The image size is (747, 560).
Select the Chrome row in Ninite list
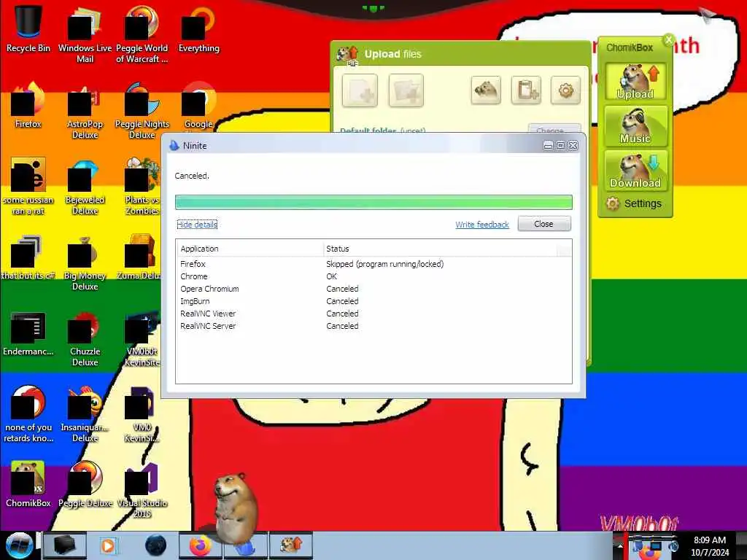pos(373,276)
